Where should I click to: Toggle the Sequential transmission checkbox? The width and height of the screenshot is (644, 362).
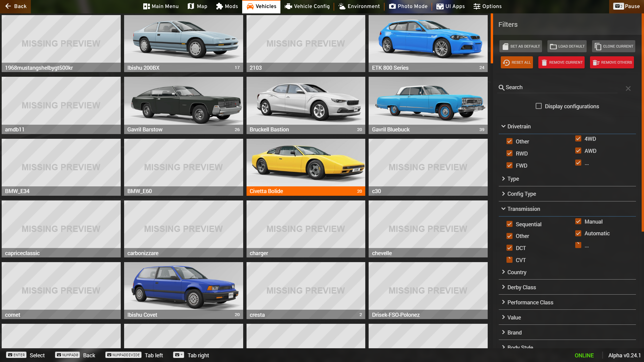click(x=509, y=224)
